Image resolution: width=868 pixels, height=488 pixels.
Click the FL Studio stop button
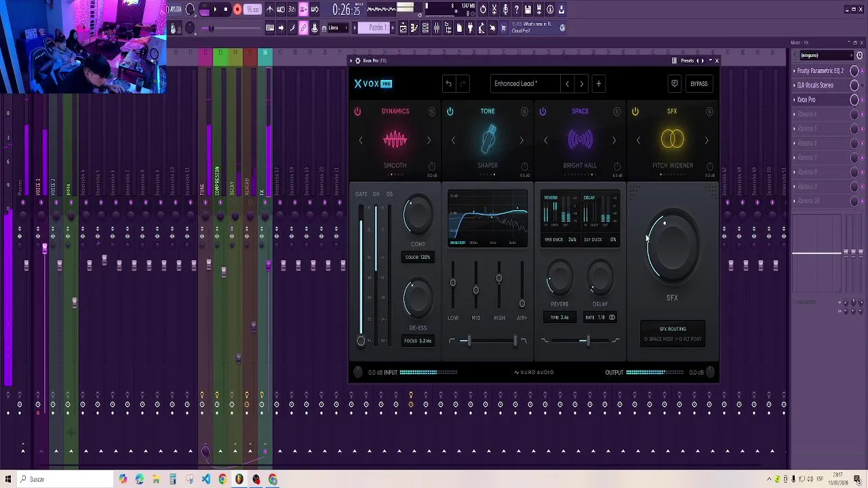[x=226, y=9]
